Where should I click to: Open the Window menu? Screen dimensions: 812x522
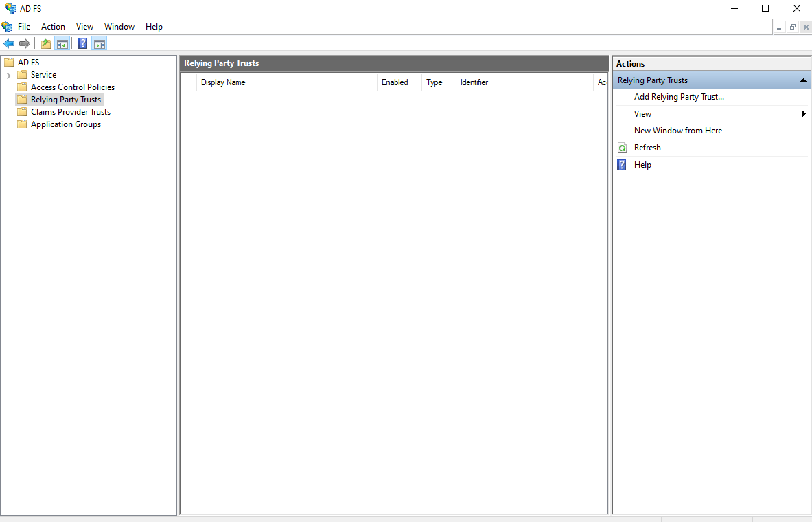click(119, 27)
